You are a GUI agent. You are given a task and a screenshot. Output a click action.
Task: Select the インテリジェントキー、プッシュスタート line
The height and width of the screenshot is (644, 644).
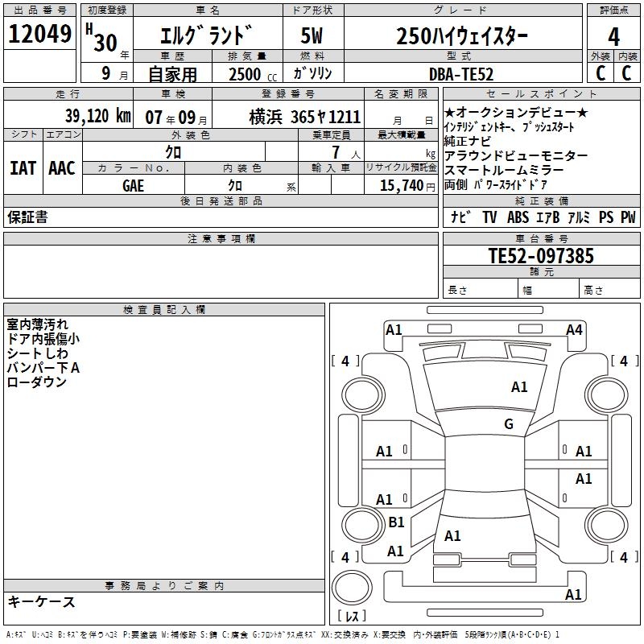pos(509,127)
